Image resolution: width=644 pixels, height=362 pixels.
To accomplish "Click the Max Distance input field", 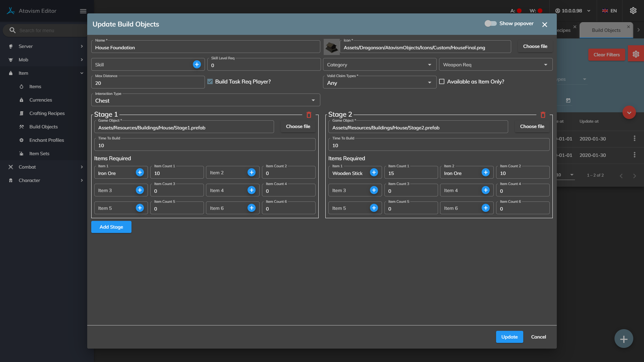I will [148, 83].
